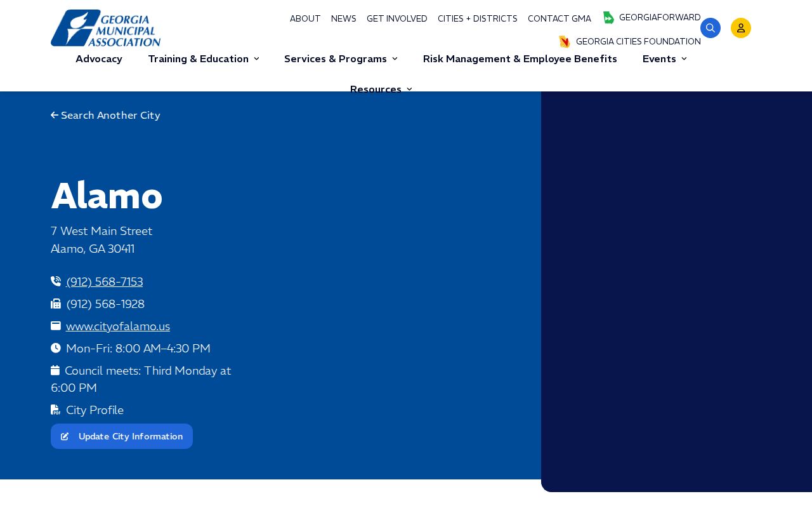Click the Council meets Third Monday text
Image resolution: width=812 pixels, height=508 pixels.
click(141, 379)
